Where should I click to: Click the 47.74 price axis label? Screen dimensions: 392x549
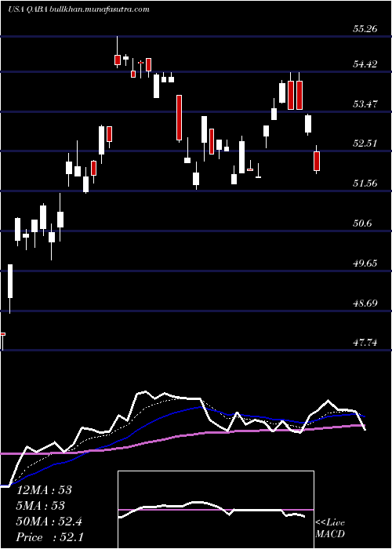pos(365,343)
